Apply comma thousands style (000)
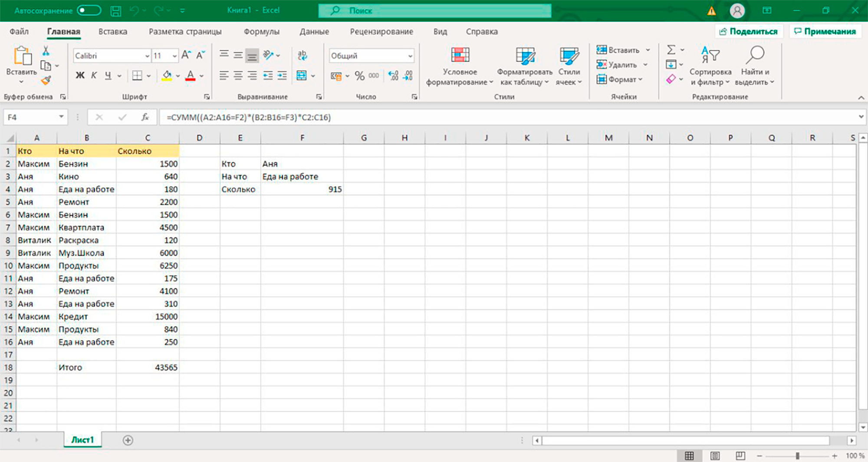 click(374, 76)
